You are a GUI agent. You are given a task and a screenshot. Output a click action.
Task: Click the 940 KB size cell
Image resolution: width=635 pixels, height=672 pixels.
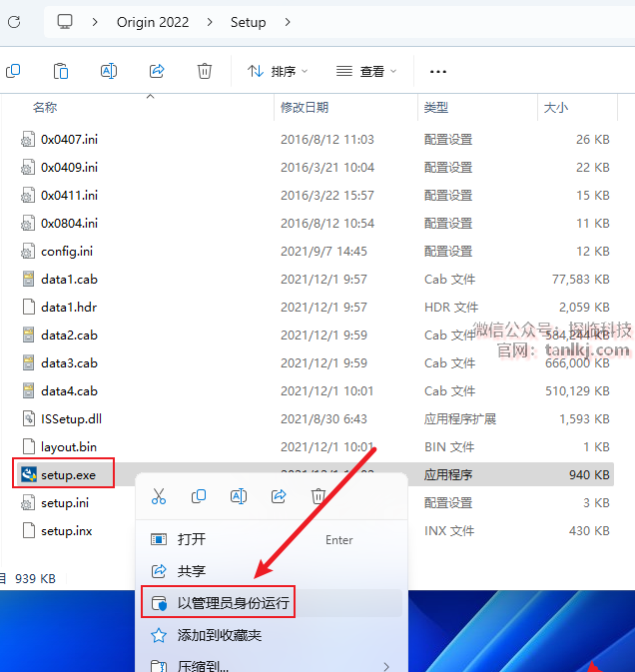point(589,475)
